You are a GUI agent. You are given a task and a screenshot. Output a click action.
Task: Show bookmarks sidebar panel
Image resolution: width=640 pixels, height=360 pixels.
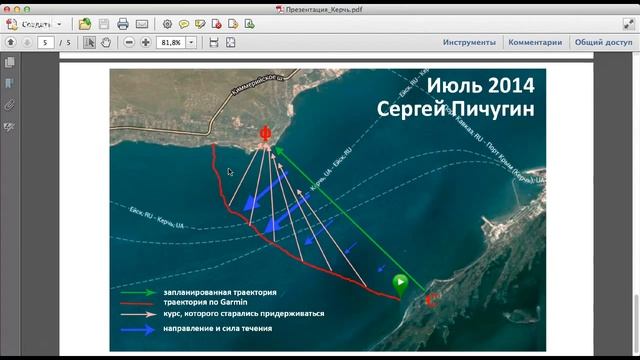[10, 84]
